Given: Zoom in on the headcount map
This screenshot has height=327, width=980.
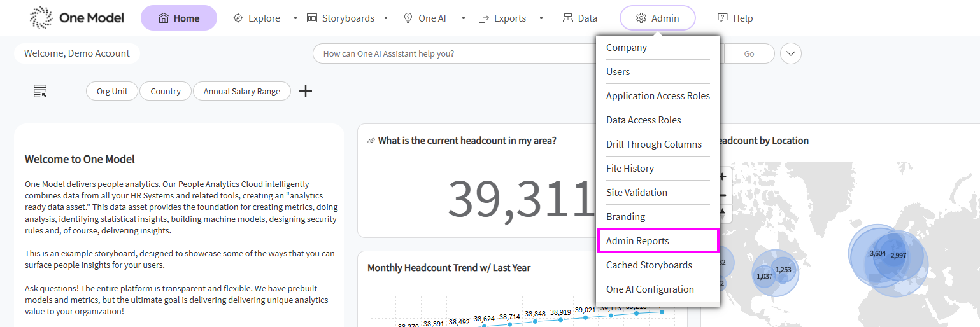Looking at the screenshot, I should click(x=723, y=176).
